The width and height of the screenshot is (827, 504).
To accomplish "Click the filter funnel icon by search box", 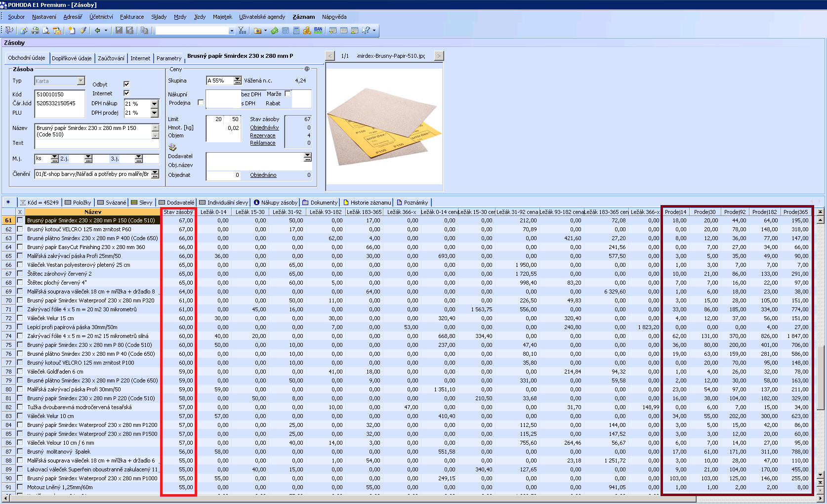I will pyautogui.click(x=242, y=30).
